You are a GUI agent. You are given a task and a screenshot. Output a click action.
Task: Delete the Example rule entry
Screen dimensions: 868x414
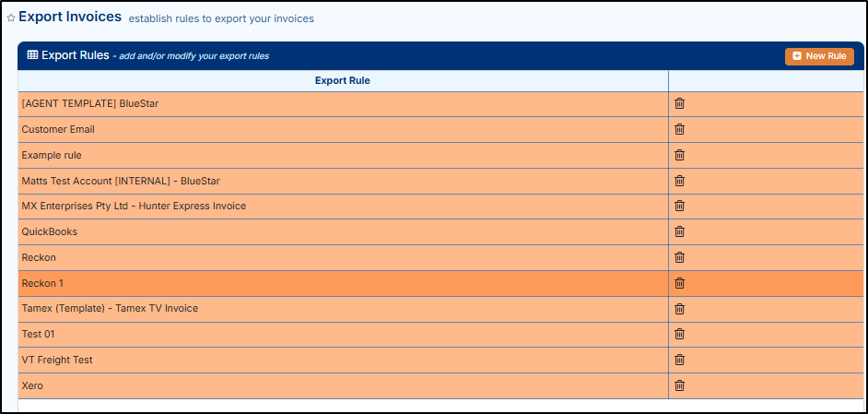[679, 155]
